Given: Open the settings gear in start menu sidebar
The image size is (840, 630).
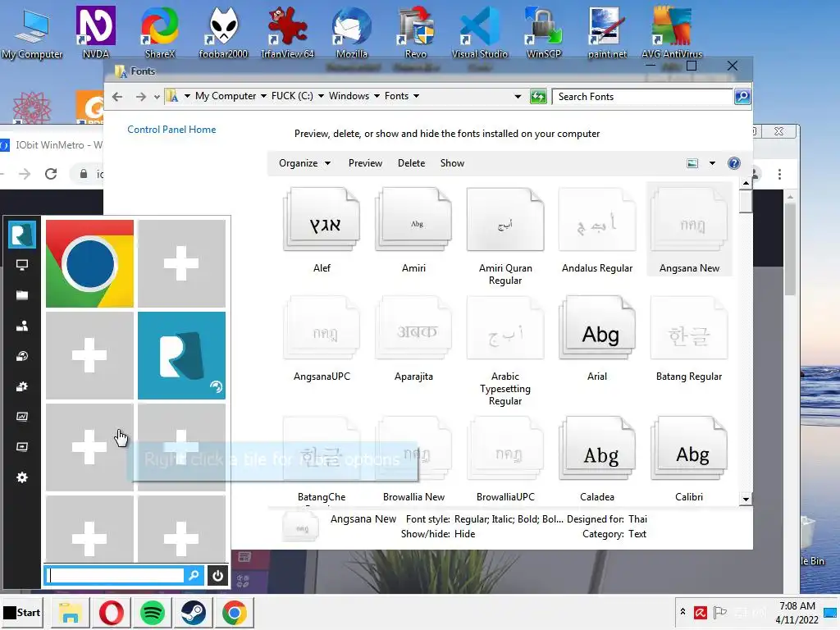Looking at the screenshot, I should [22, 477].
